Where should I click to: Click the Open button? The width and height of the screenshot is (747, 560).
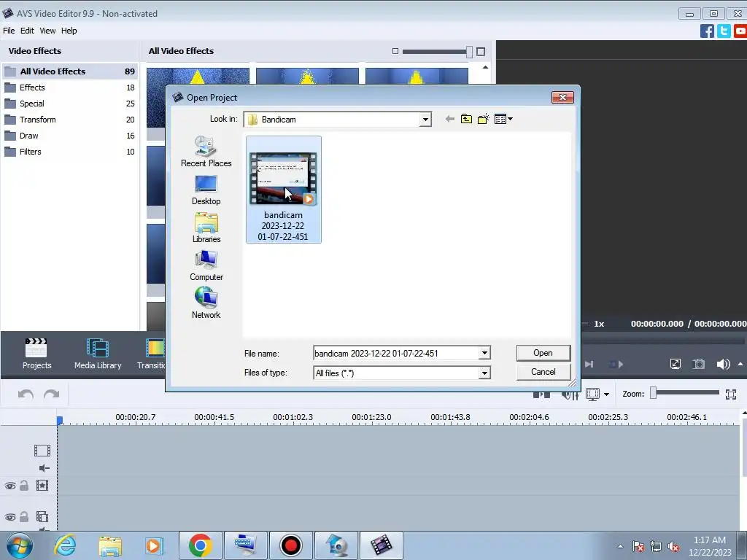coord(543,353)
